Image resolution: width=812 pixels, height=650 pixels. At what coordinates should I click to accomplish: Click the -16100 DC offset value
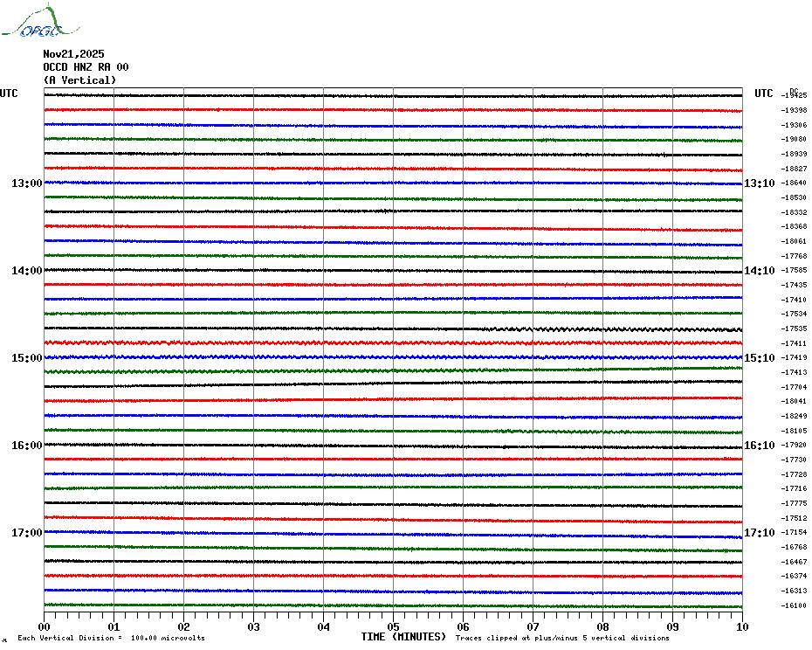(795, 605)
